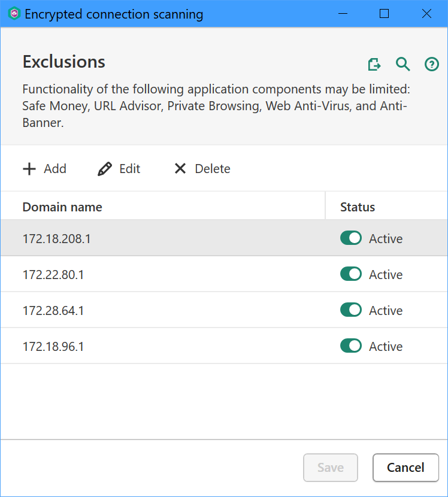Disable the 172.22.80.1 status switch
This screenshot has height=497, width=448.
coord(351,274)
